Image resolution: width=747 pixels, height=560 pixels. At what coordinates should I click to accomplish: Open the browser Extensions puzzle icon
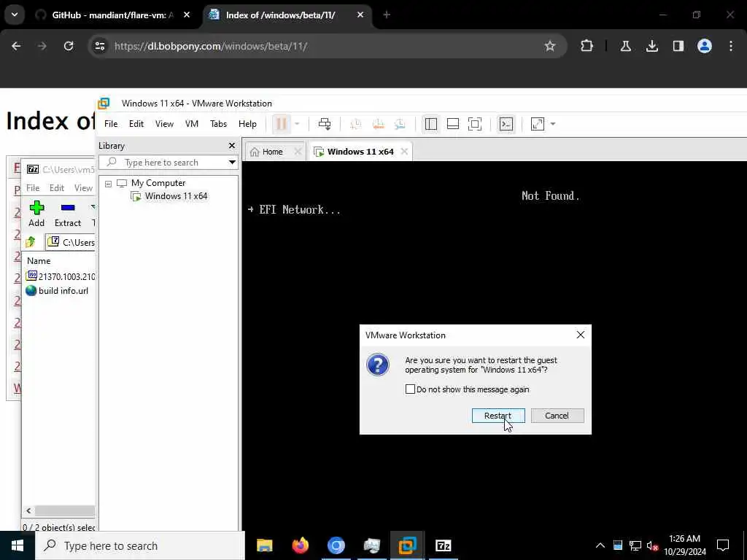(587, 46)
